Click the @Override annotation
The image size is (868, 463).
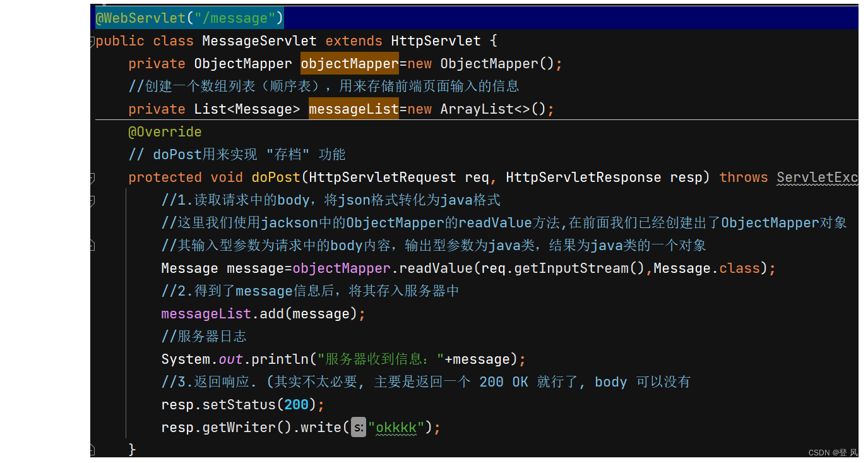[x=165, y=132]
